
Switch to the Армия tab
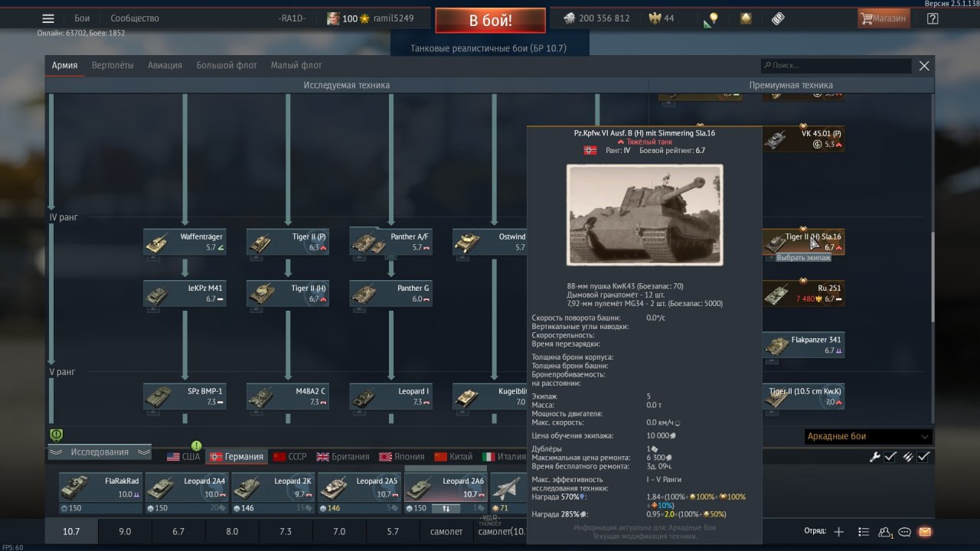[65, 66]
